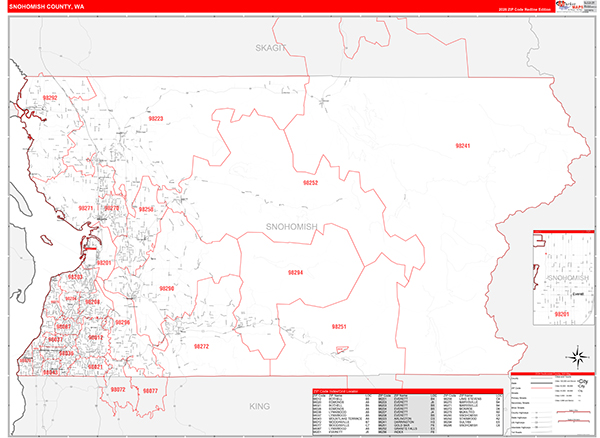Screen dimensions: 600x438
Task: Select ZIP code 98251 label
Action: tap(339, 327)
